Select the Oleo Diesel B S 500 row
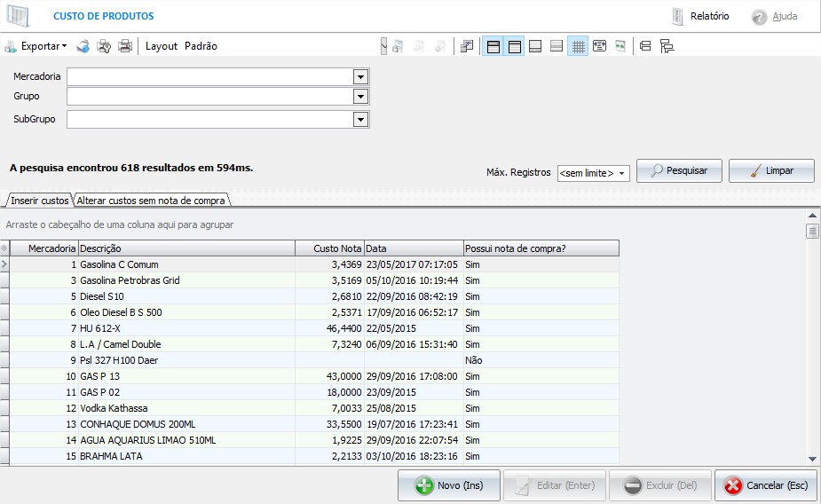 pyautogui.click(x=314, y=312)
